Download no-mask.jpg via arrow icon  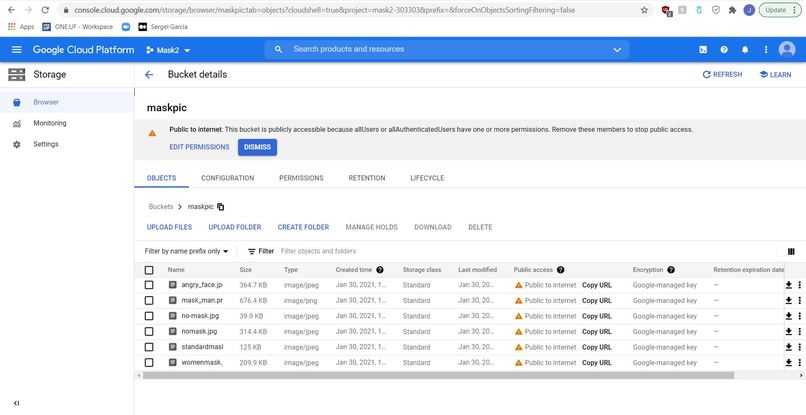pos(789,316)
